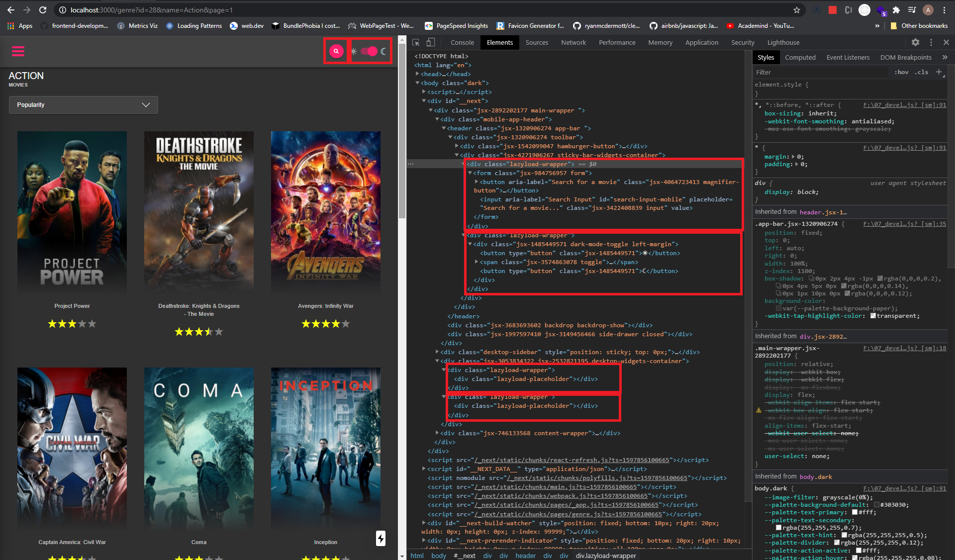
Task: Expand the content-wrapper div node
Action: tap(437, 433)
